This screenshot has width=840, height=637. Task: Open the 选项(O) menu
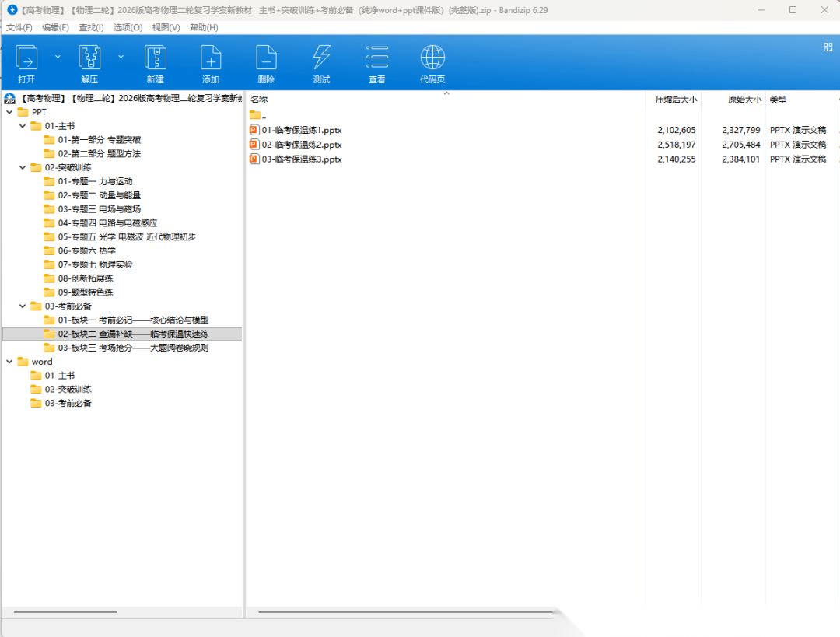point(128,27)
